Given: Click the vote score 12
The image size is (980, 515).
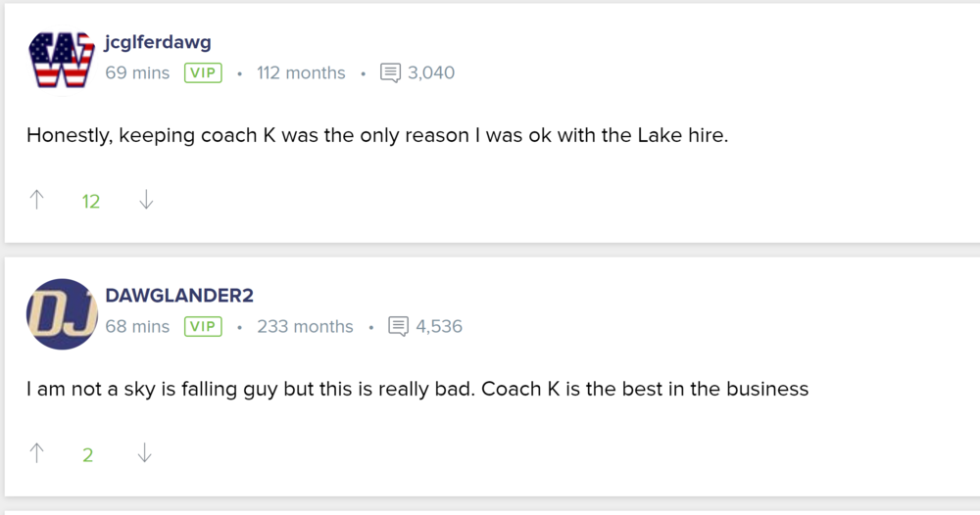Looking at the screenshot, I should click(91, 202).
